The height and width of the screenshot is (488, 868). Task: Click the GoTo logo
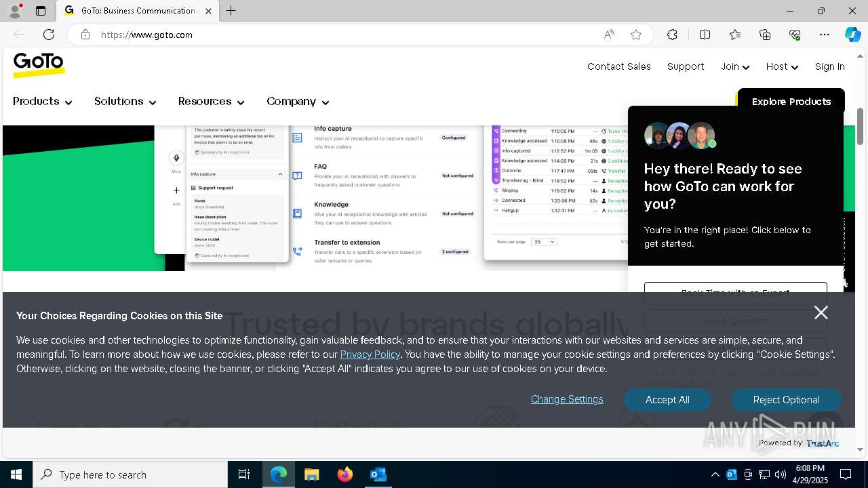tap(39, 65)
